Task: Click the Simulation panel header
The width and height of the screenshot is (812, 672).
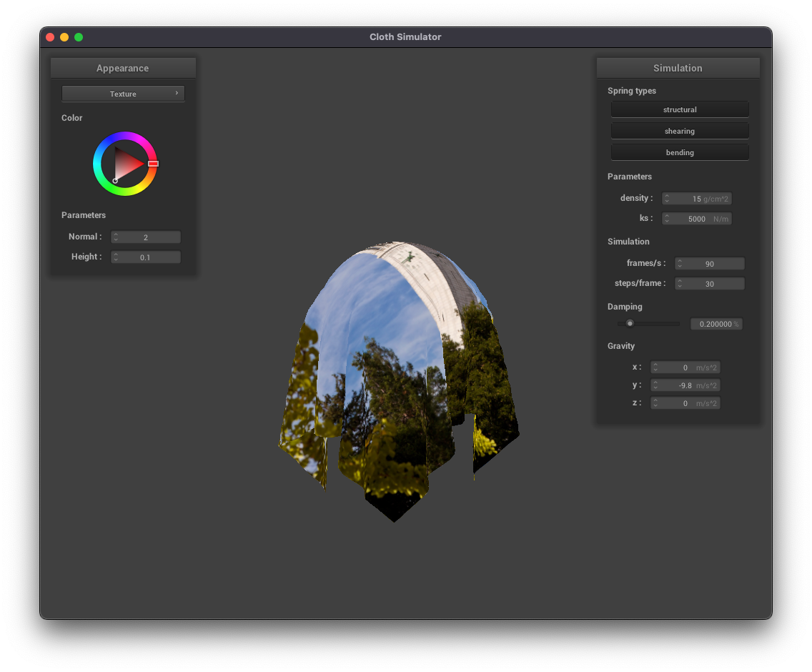Action: [x=678, y=68]
